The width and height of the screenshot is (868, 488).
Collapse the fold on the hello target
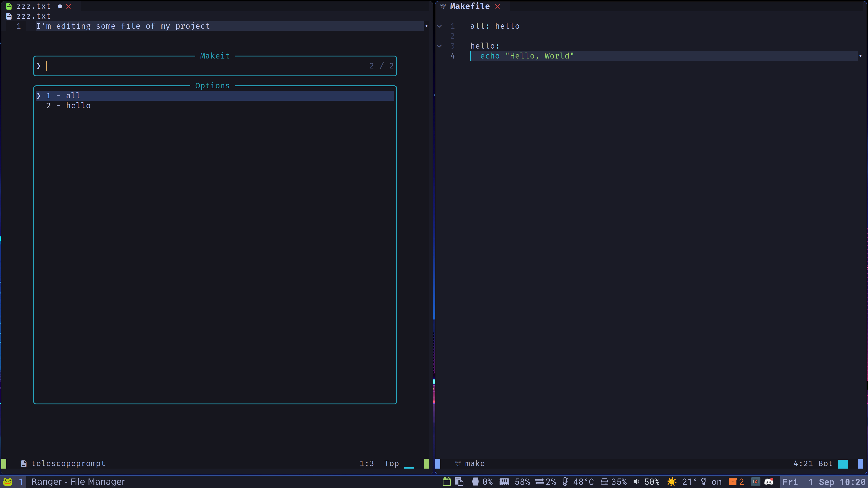(440, 46)
